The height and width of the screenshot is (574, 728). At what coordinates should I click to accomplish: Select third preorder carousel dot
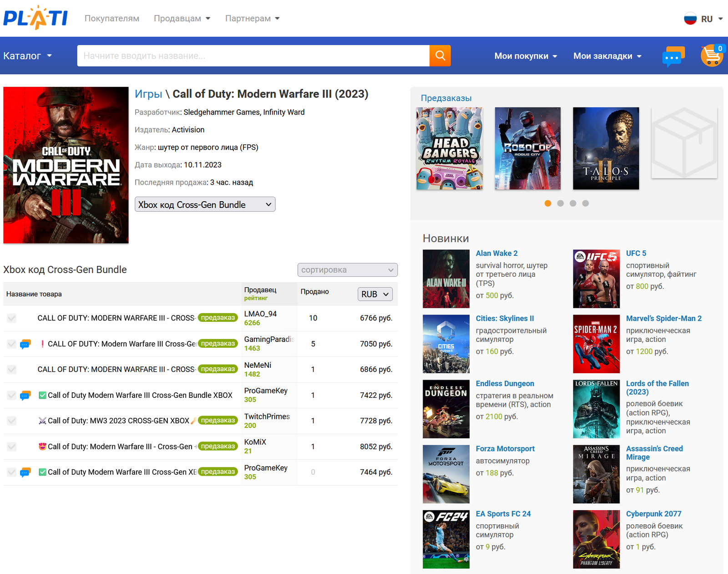click(x=573, y=203)
